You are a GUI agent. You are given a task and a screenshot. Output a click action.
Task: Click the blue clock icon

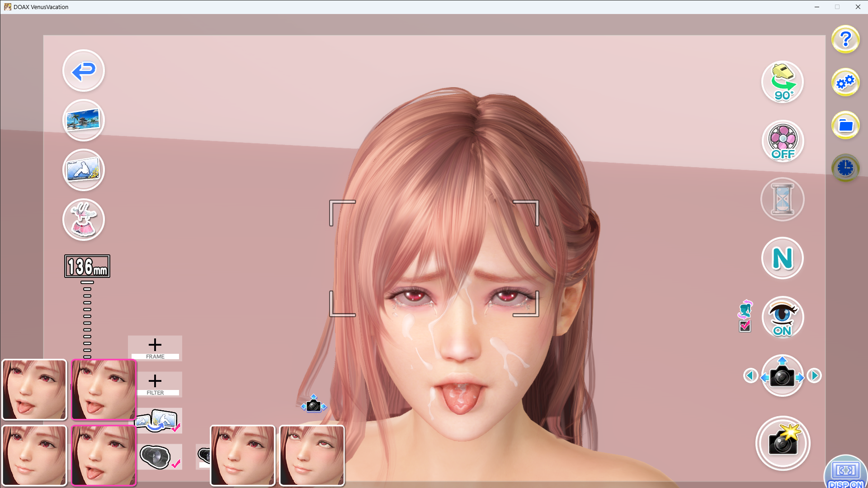click(845, 168)
